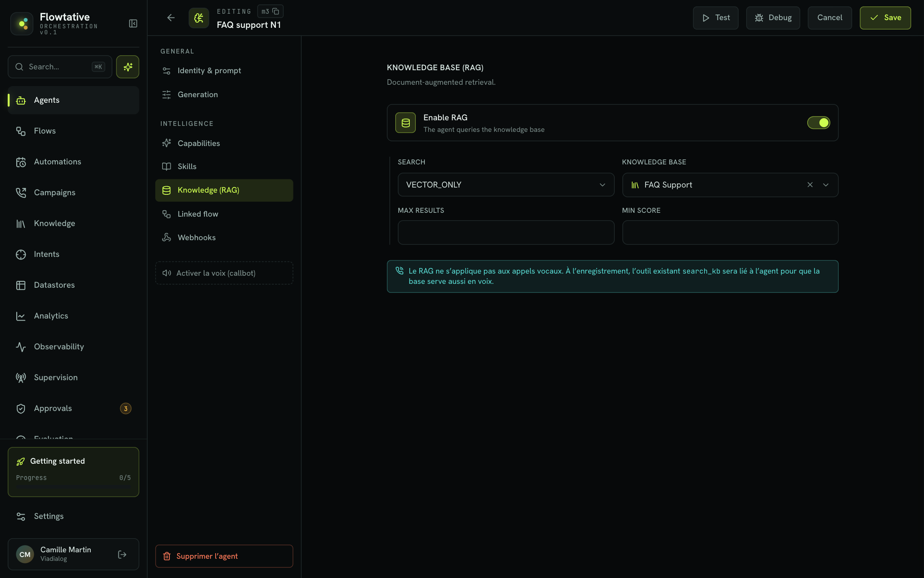The image size is (924, 578).
Task: Click the AI sparkle button beside Search
Action: click(127, 67)
